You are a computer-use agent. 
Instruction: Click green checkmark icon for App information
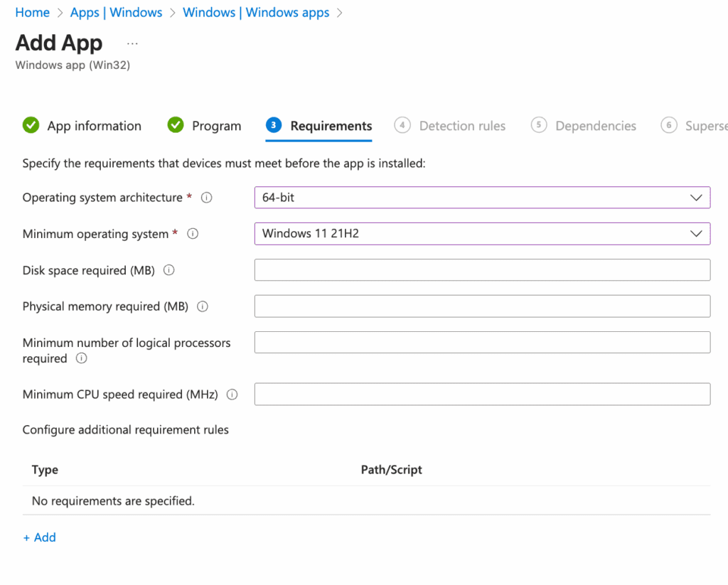tap(31, 126)
